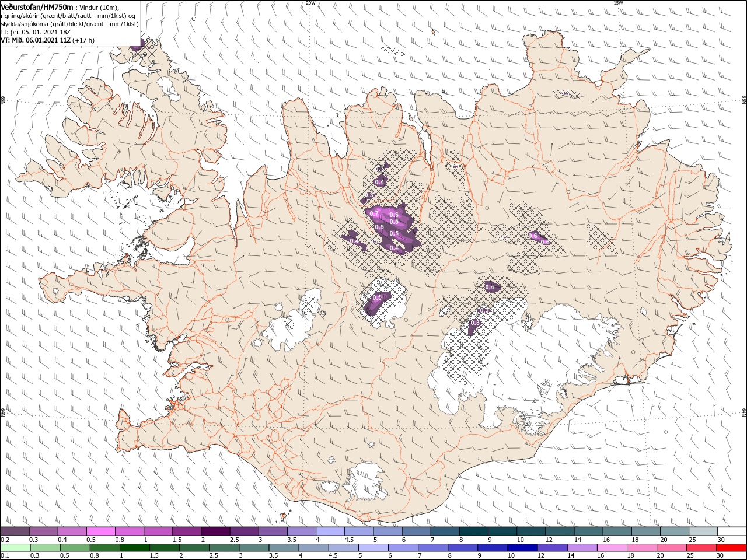This screenshot has height=560, width=747.
Task: Click the rain scale swatch between 4 and 4.5
Action: coord(313,548)
